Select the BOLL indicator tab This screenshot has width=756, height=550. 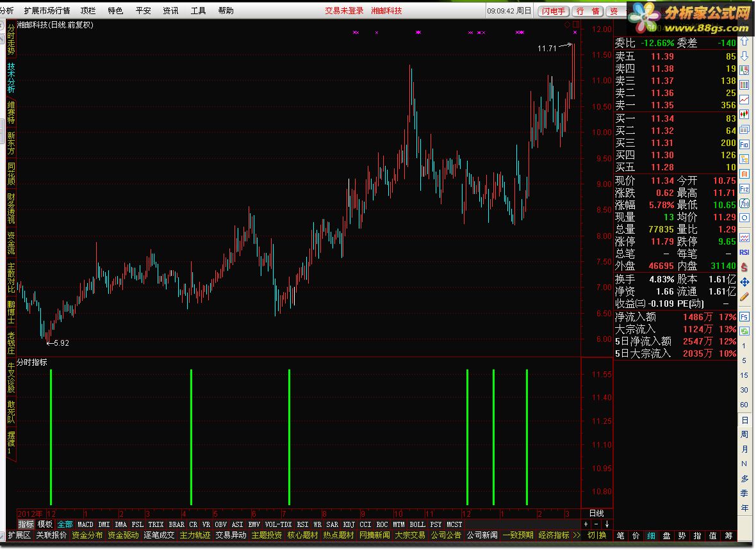point(417,524)
